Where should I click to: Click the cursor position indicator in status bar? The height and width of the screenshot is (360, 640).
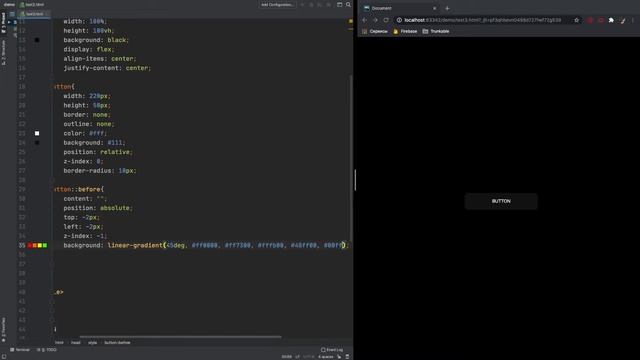(x=287, y=357)
